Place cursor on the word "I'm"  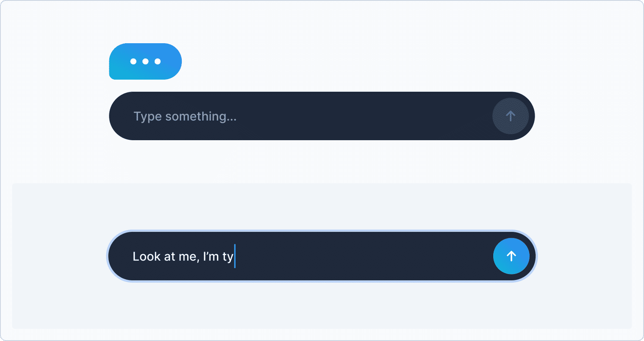pyautogui.click(x=211, y=256)
